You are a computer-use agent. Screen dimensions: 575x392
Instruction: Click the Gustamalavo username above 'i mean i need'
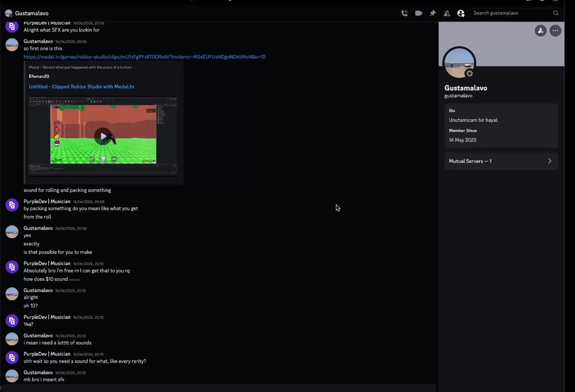click(38, 336)
